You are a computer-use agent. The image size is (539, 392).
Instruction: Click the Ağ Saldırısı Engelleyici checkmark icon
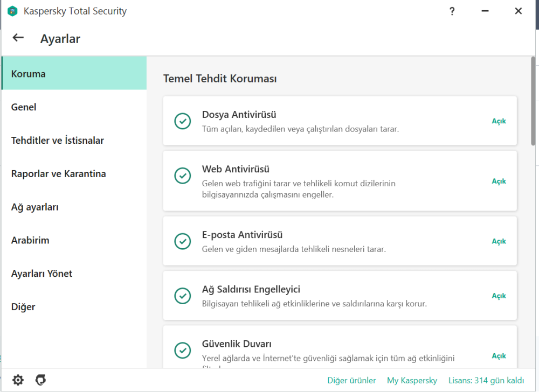coord(183,296)
